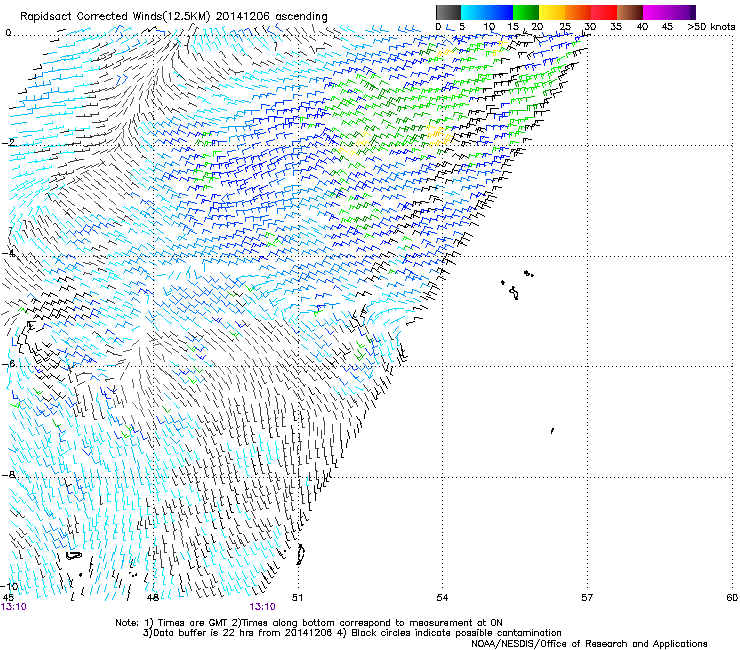
Task: Click the oval island outline at bottom left
Action: pyautogui.click(x=74, y=556)
